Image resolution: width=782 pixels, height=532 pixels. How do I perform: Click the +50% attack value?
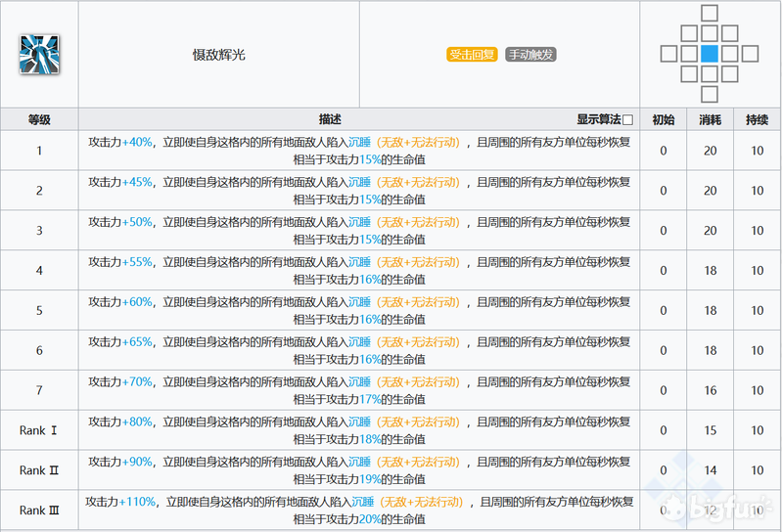tap(137, 222)
